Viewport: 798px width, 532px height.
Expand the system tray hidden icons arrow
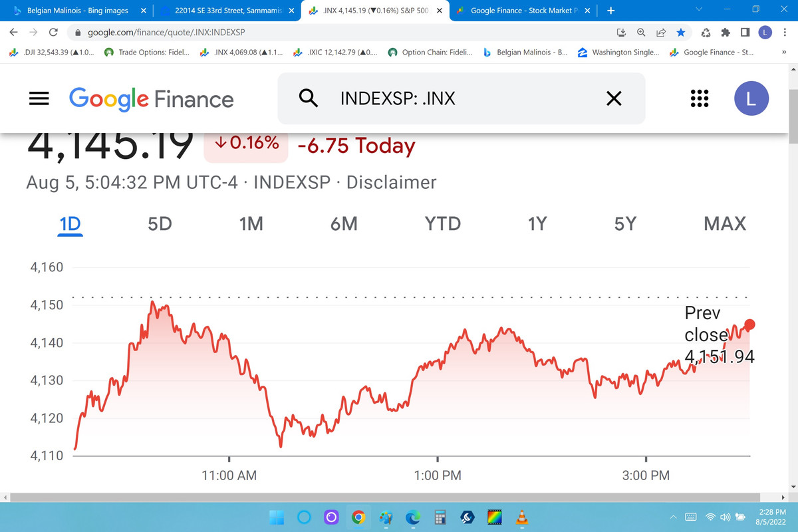672,517
